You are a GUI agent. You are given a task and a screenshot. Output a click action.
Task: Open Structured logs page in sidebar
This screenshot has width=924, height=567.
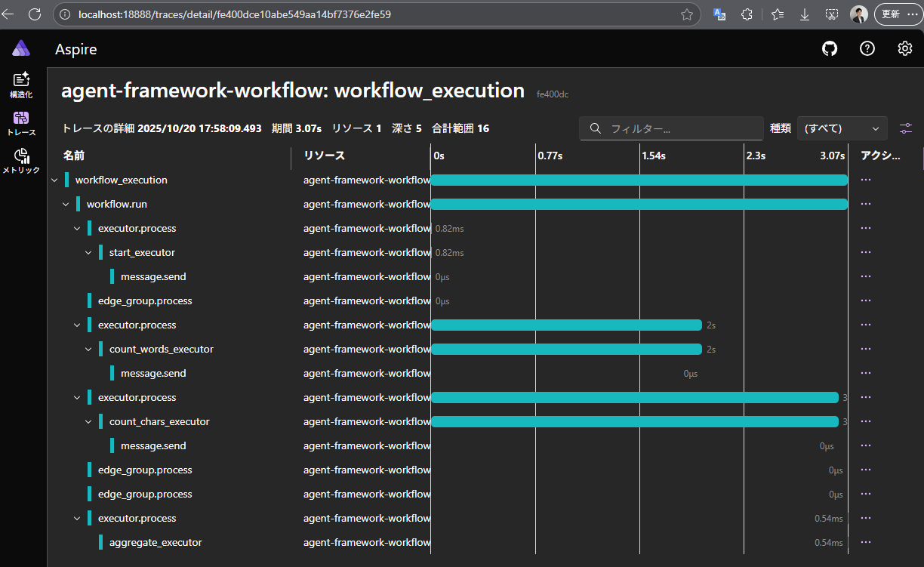pyautogui.click(x=21, y=85)
